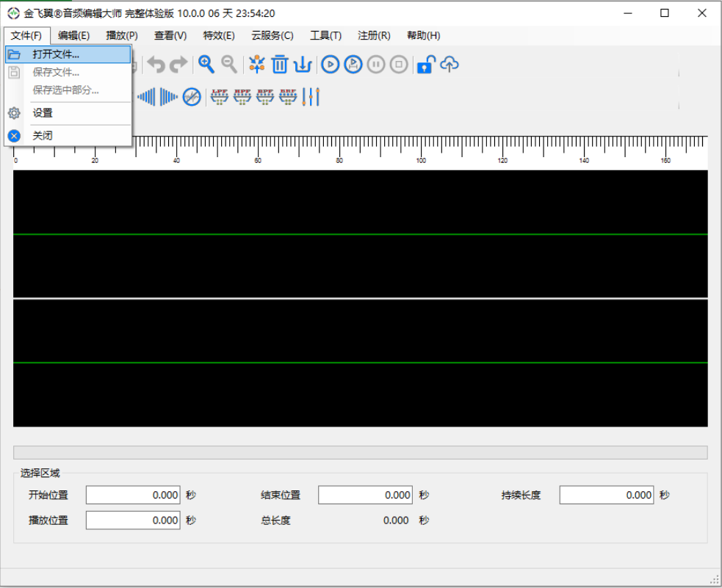Click the 开始位置 start position field
This screenshot has height=588, width=722.
[x=133, y=496]
